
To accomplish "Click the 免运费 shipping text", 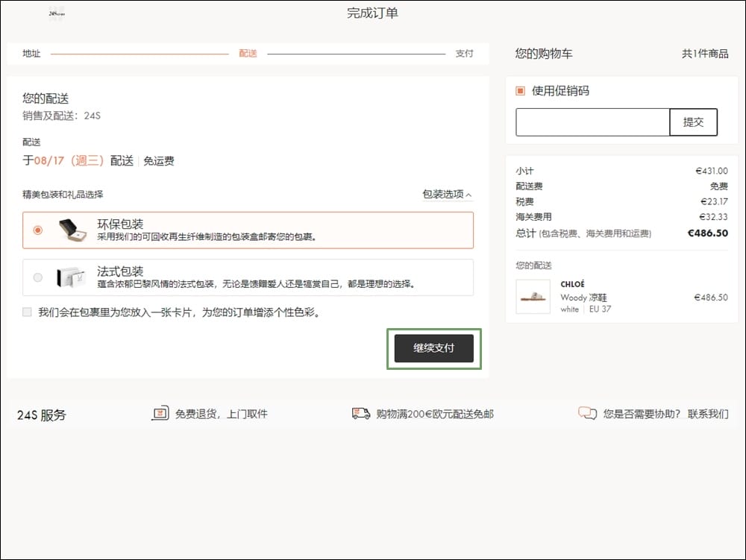I will tap(159, 160).
